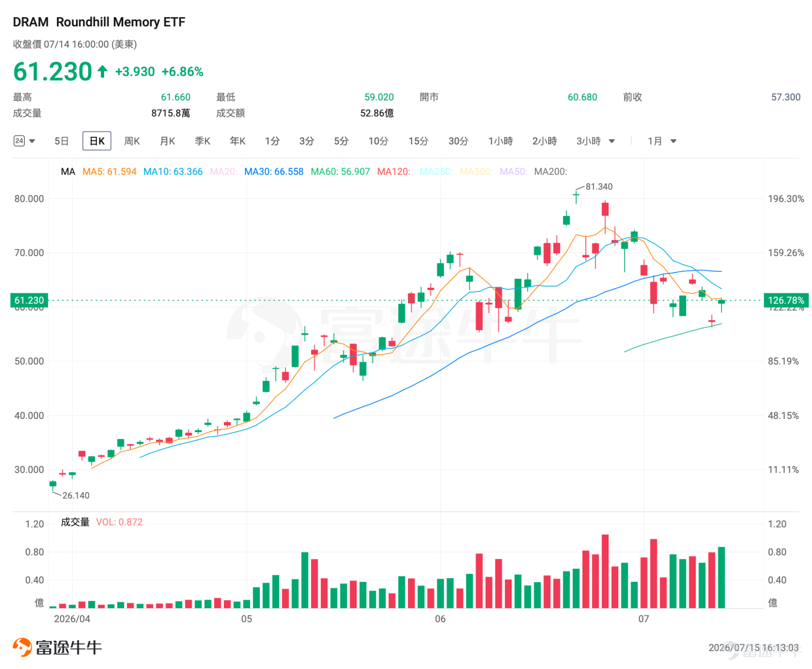Click the 26.140 low price marker

pos(76,496)
